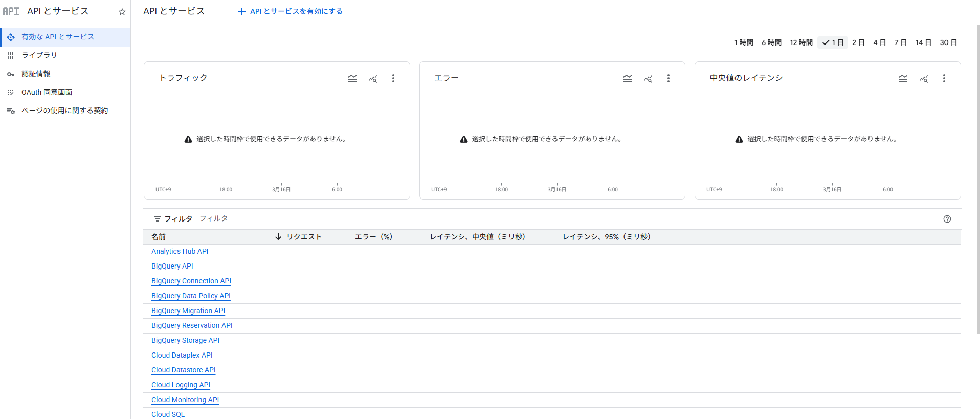Click API とサービスを有効にする button
The width and height of the screenshot is (980, 419).
[291, 11]
